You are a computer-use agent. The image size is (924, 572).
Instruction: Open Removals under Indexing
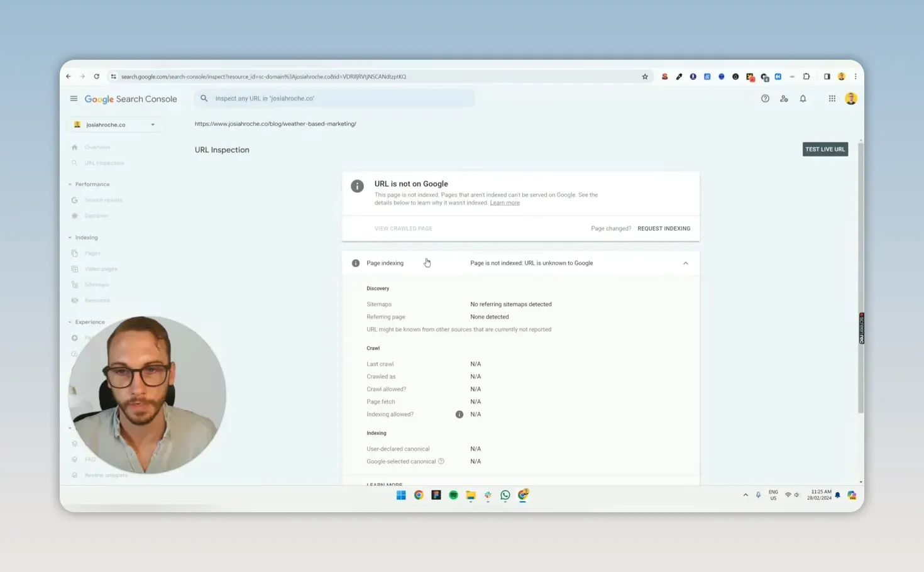pyautogui.click(x=97, y=300)
